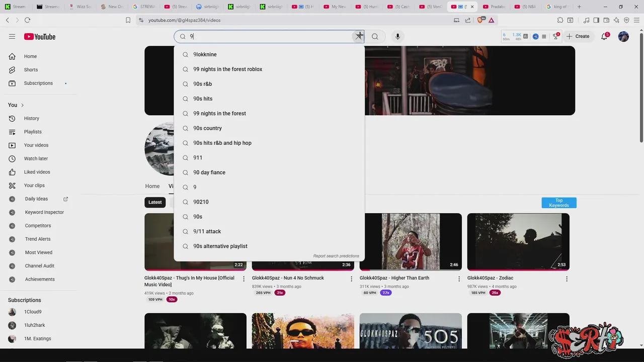The height and width of the screenshot is (362, 644).
Task: Switch to the (5) NBA browser tab
Action: tap(526, 7)
